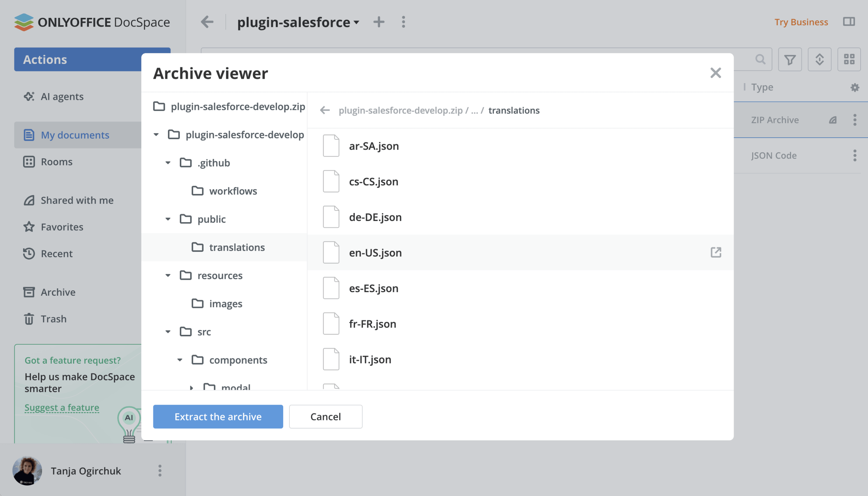This screenshot has width=868, height=496.
Task: Click Suggest a feature link
Action: [62, 407]
